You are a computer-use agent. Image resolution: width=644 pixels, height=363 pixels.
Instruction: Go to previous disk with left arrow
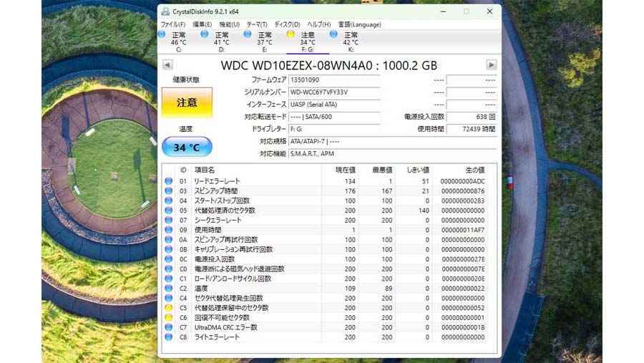coord(167,65)
